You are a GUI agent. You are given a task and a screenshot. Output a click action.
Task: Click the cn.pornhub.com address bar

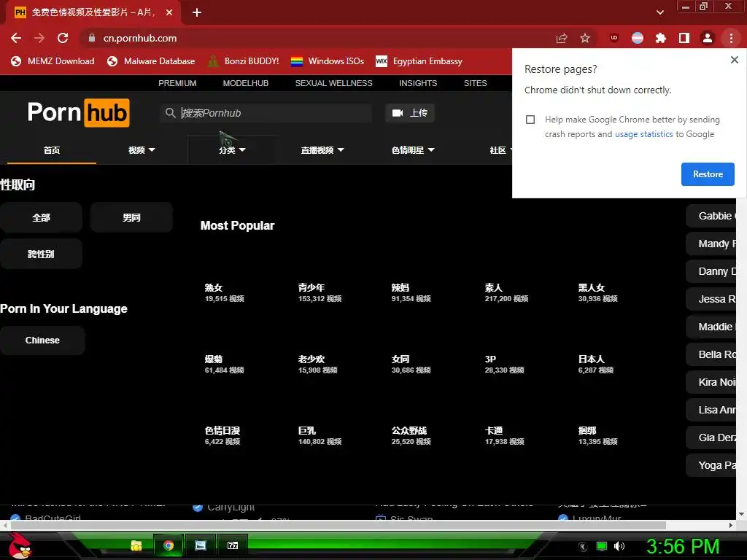[314, 38]
